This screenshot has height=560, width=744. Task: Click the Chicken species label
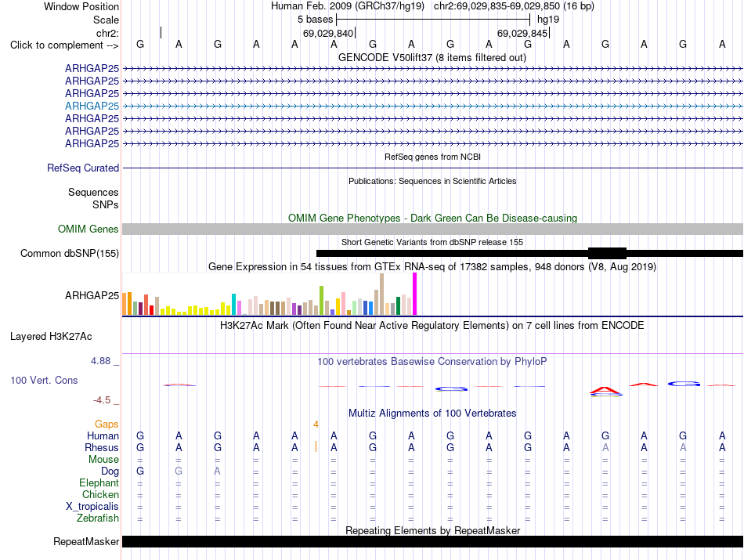click(100, 494)
